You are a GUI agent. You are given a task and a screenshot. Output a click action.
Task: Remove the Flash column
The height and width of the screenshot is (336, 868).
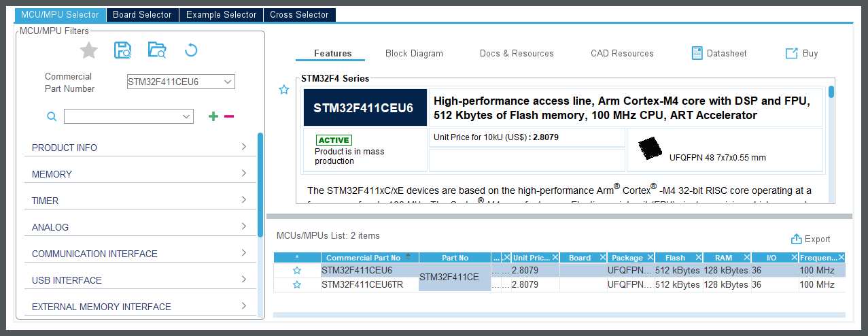698,258
